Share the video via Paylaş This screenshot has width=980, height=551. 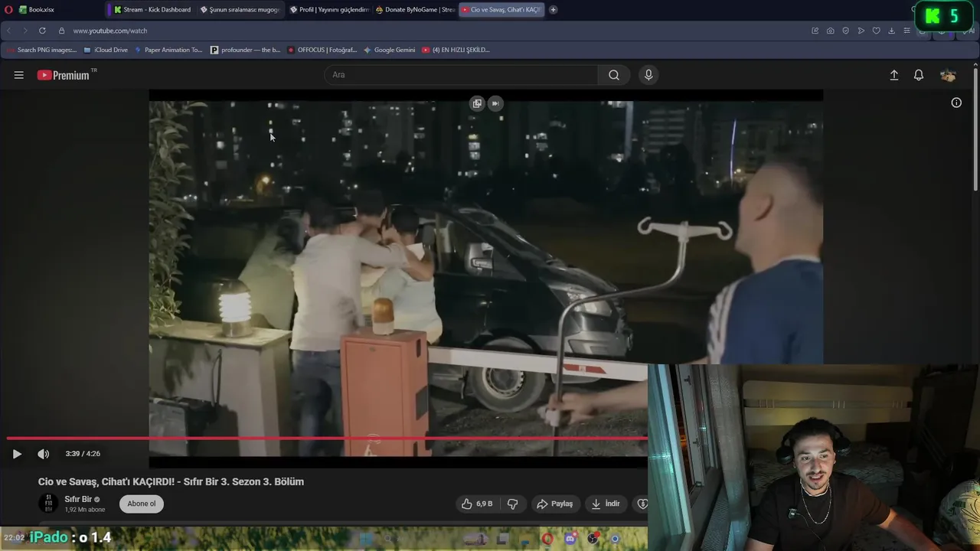[555, 504]
